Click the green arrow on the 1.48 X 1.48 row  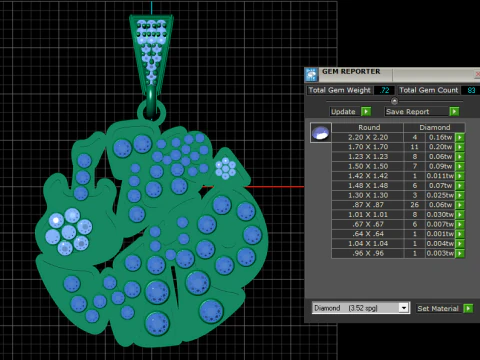(x=460, y=186)
